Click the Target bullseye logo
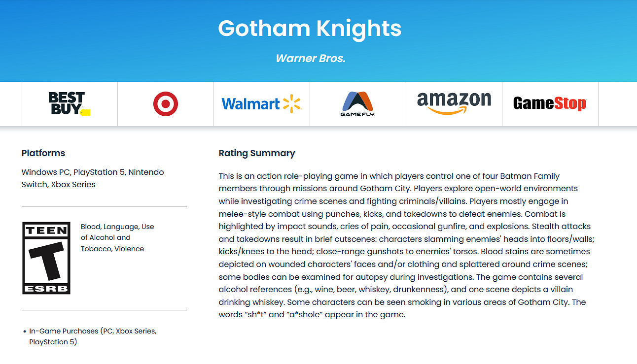This screenshot has width=637, height=364. (165, 104)
